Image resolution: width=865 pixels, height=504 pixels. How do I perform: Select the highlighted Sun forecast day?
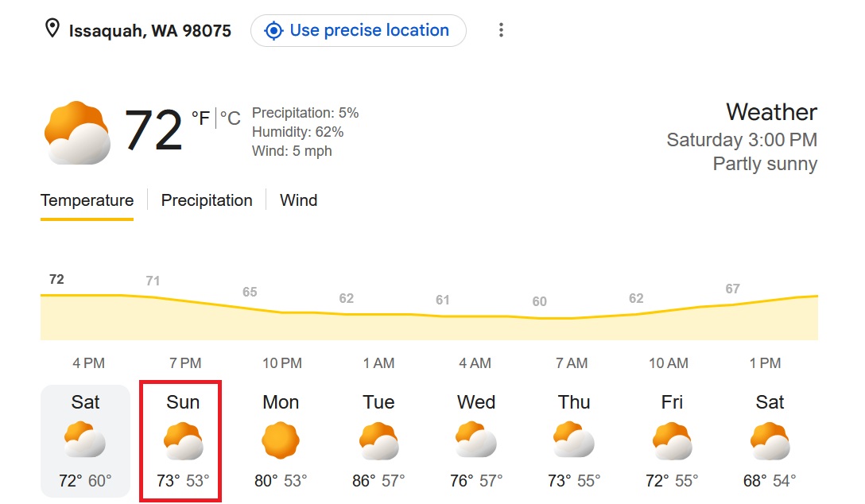(x=181, y=441)
